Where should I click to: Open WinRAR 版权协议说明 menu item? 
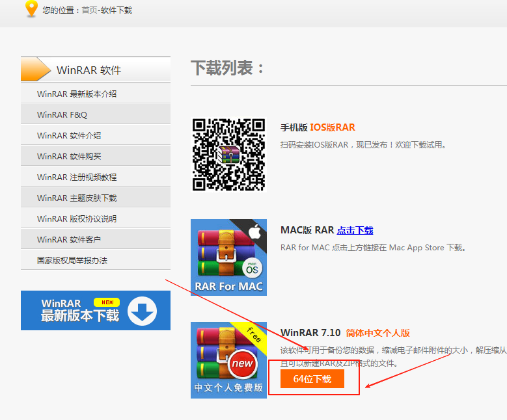click(x=96, y=218)
